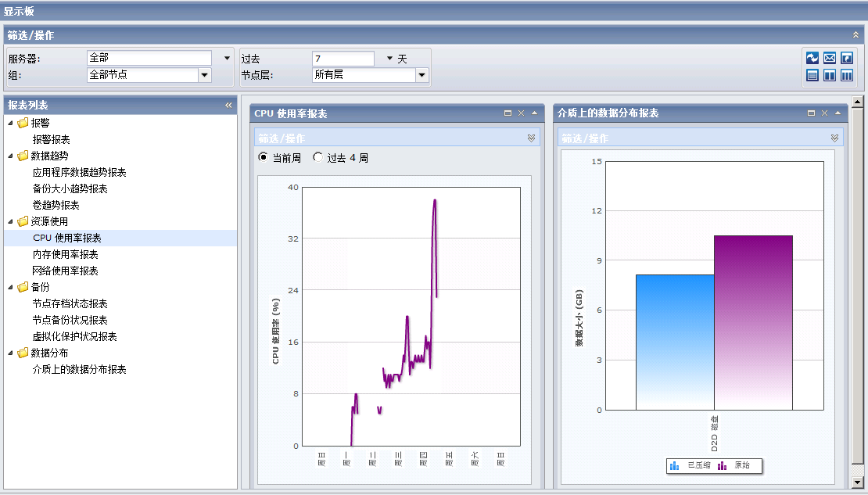
Task: Switch to two-column layout icon
Action: (830, 76)
